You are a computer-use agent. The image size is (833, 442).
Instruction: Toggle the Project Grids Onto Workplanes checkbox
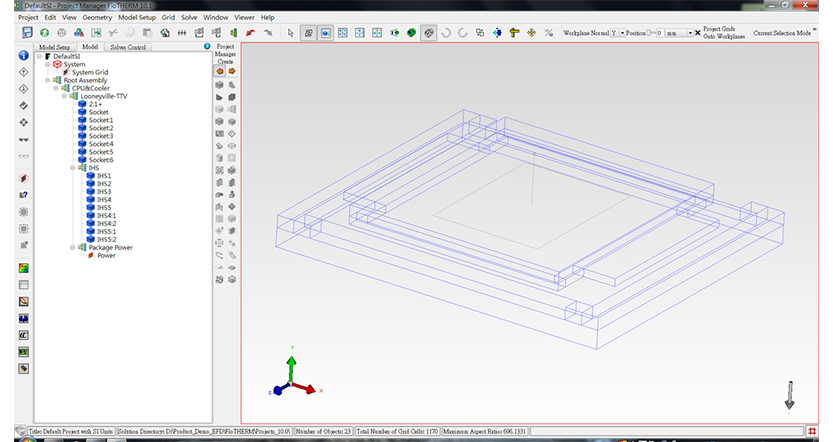(698, 33)
